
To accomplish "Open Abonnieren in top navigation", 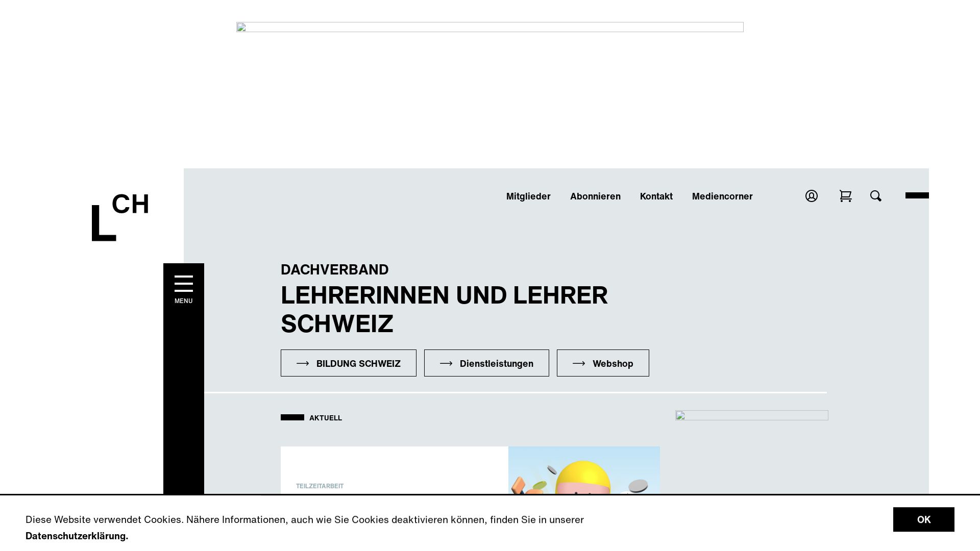I will pyautogui.click(x=595, y=196).
